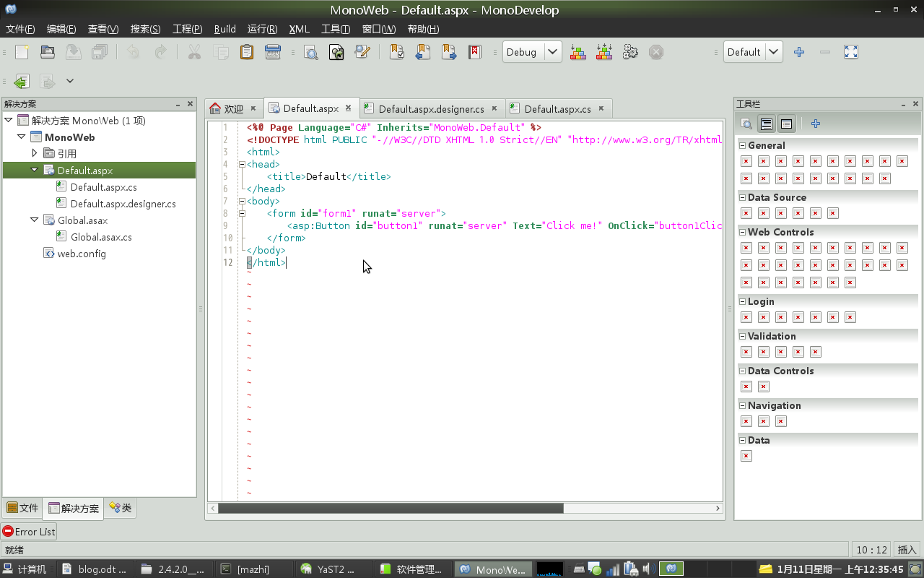The image size is (924, 578).
Task: Click cursor position 10 : 12 status
Action: pos(871,550)
